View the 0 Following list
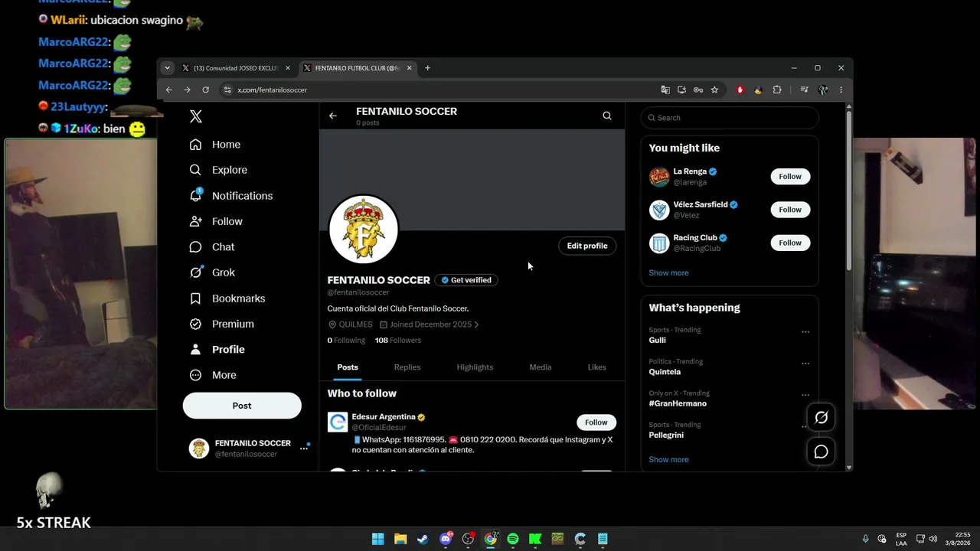 [346, 341]
